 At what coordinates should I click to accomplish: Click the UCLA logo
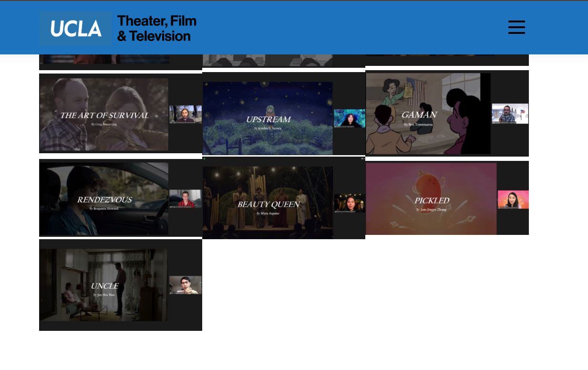75,28
